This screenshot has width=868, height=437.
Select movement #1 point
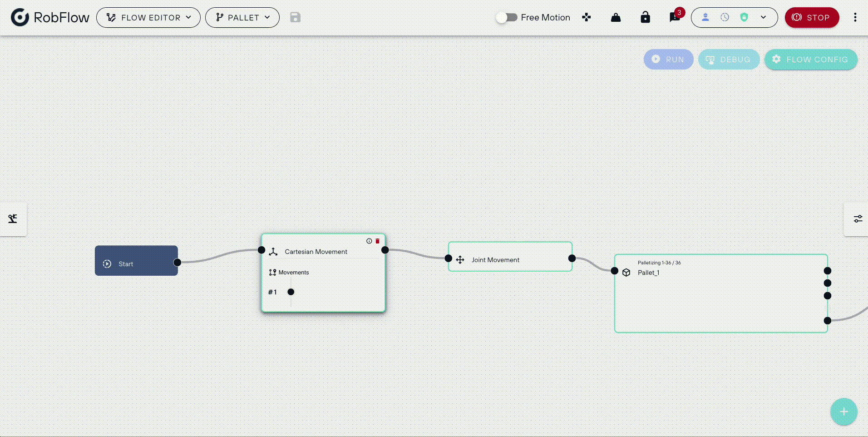tap(291, 292)
